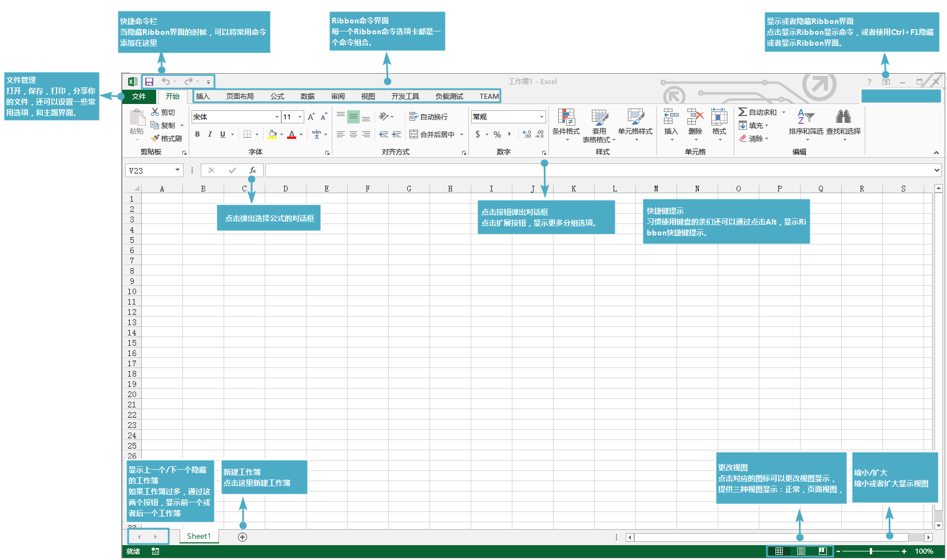This screenshot has height=560, width=947.
Task: Switch to the 页面布局 ribbon tab
Action: pyautogui.click(x=240, y=97)
